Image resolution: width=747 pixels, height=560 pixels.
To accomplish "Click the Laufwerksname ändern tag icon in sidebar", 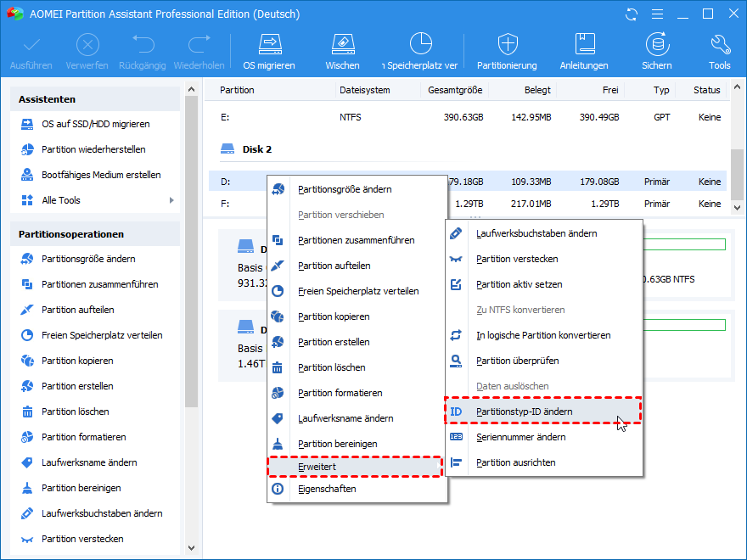I will pos(27,462).
